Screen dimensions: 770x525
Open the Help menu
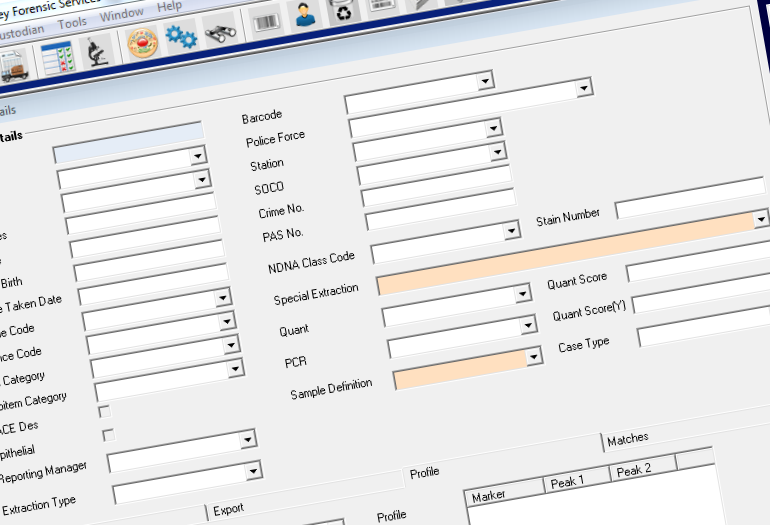169,7
